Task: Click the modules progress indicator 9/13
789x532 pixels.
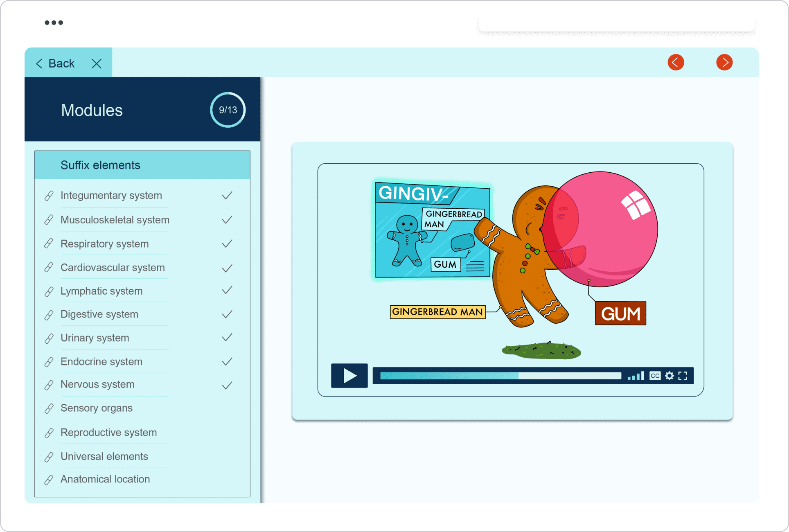Action: tap(228, 110)
